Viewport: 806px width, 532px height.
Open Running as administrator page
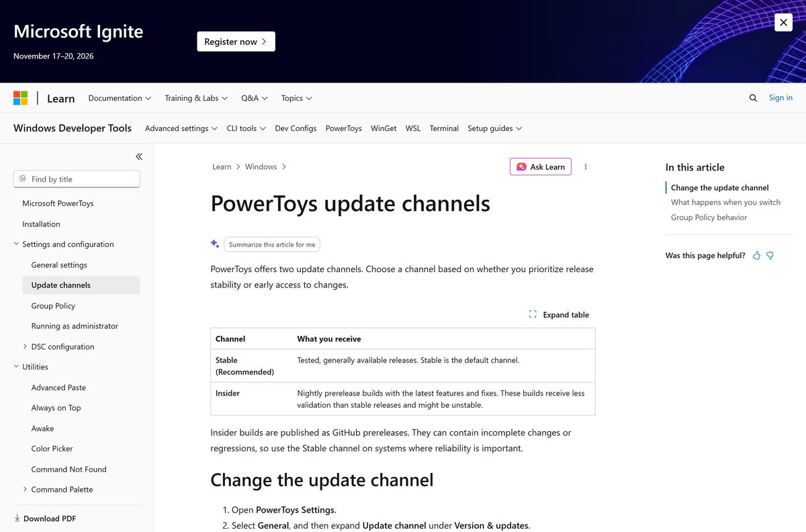[x=75, y=326]
